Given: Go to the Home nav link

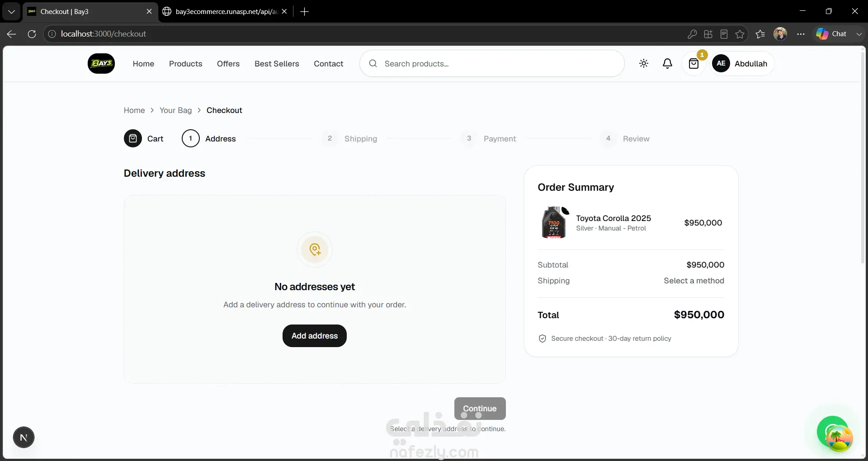Looking at the screenshot, I should point(143,64).
